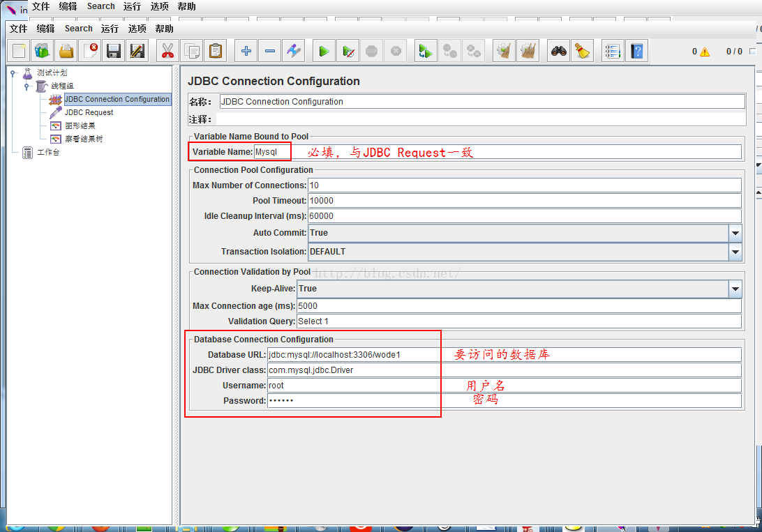This screenshot has width=762, height=532.
Task: Open 帮助 menu directly above the toolbar
Action: coord(164,29)
